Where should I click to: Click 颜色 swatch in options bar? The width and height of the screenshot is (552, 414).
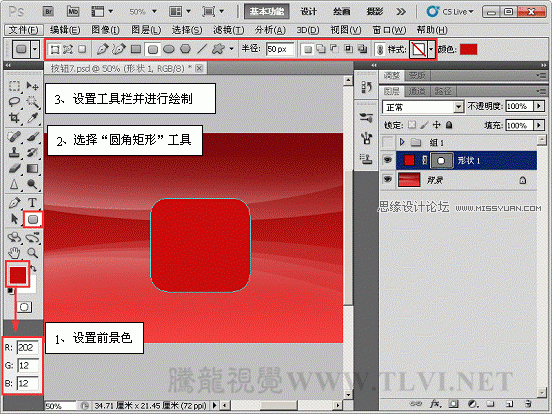(x=469, y=49)
